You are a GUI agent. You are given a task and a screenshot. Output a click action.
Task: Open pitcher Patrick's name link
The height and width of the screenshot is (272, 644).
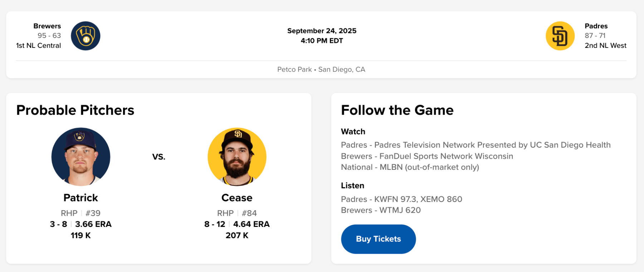click(x=81, y=198)
